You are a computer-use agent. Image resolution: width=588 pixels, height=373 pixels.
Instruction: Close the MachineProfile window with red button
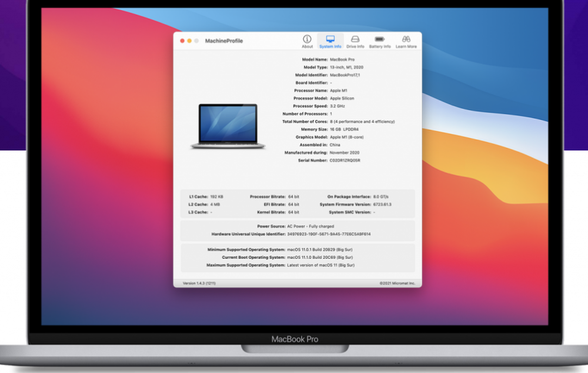click(182, 41)
